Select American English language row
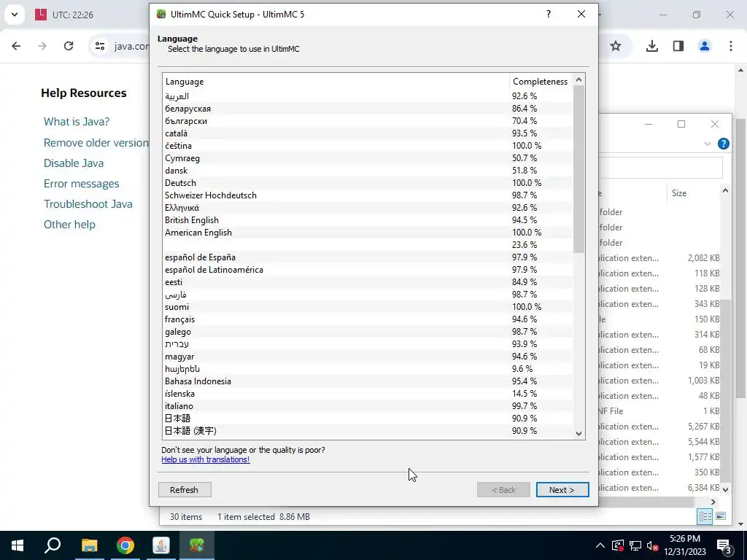This screenshot has width=747, height=560. point(368,233)
